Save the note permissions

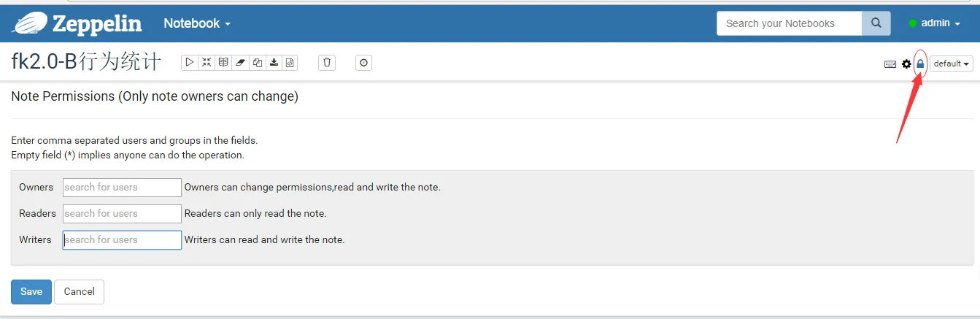tap(31, 291)
